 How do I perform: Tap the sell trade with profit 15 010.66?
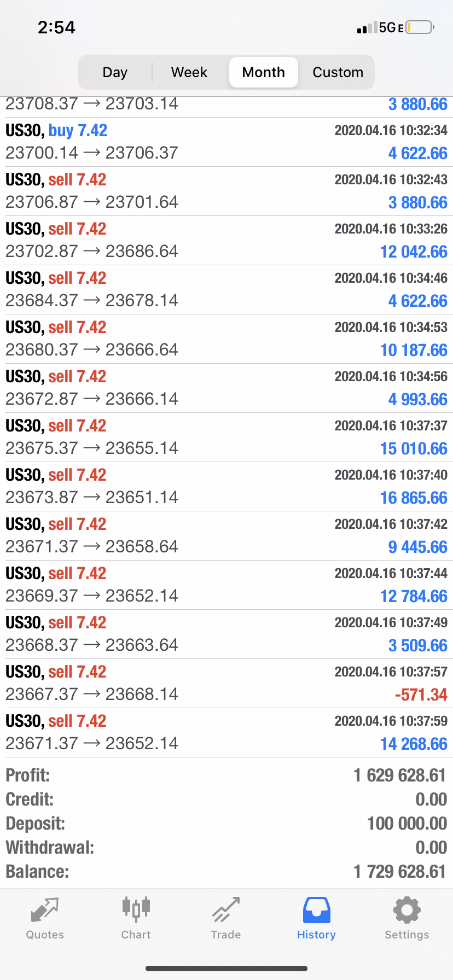(226, 437)
